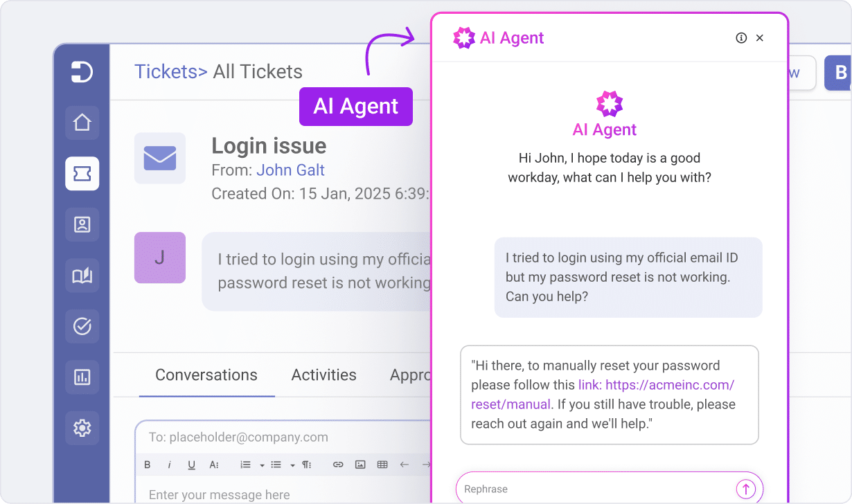Open Contacts from the sidebar

click(x=82, y=224)
